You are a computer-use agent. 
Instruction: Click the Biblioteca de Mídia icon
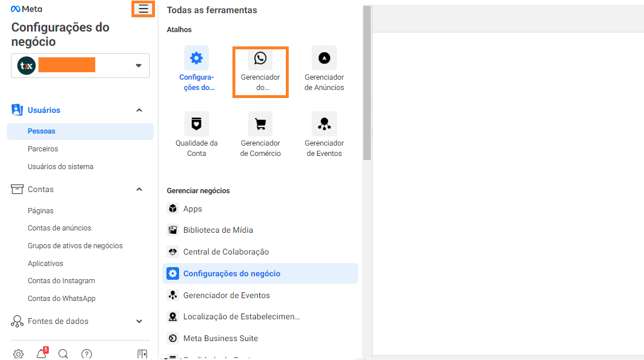pyautogui.click(x=173, y=230)
